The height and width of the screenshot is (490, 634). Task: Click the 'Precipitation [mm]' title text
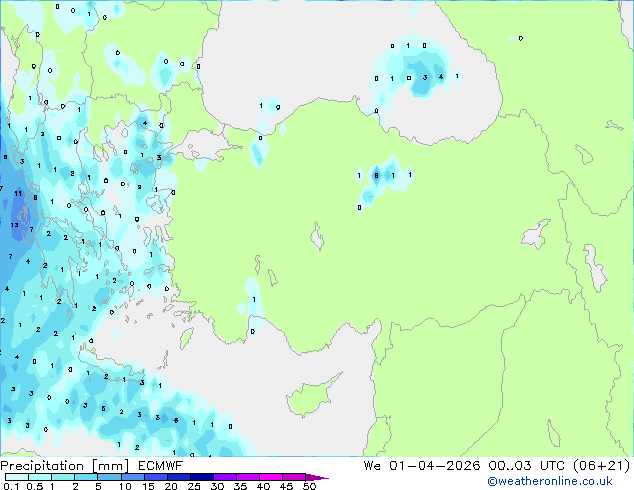point(65,466)
